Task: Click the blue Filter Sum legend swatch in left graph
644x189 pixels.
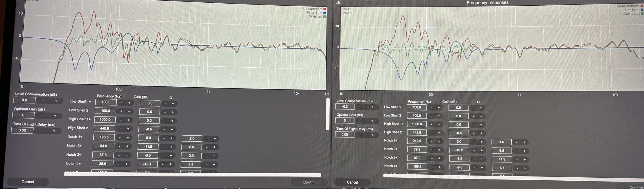Action: point(325,13)
